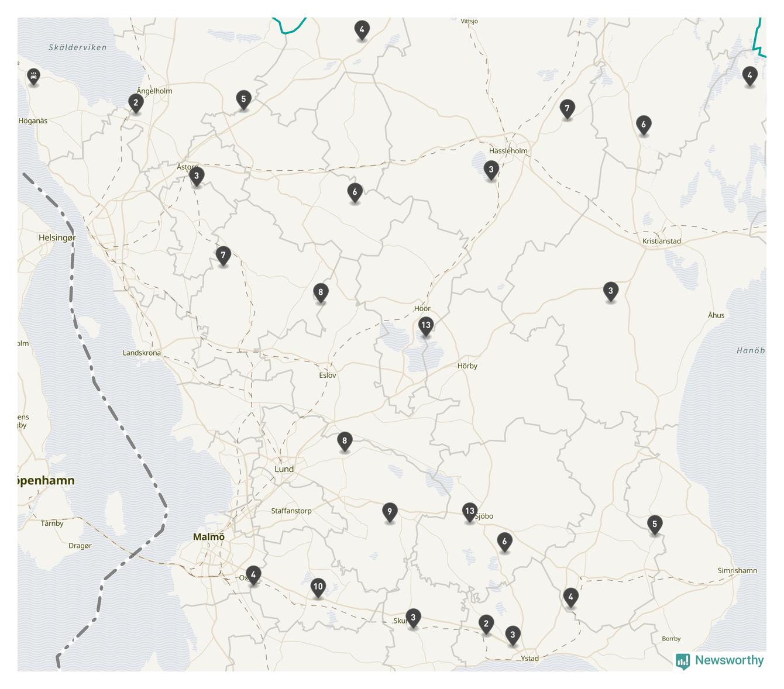
Task: Click the Lund city label
Action: coord(284,469)
